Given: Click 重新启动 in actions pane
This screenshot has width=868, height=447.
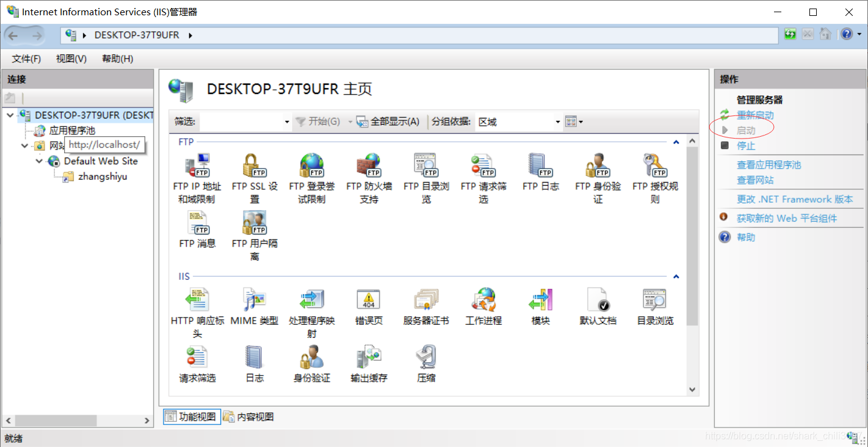Looking at the screenshot, I should (x=755, y=115).
